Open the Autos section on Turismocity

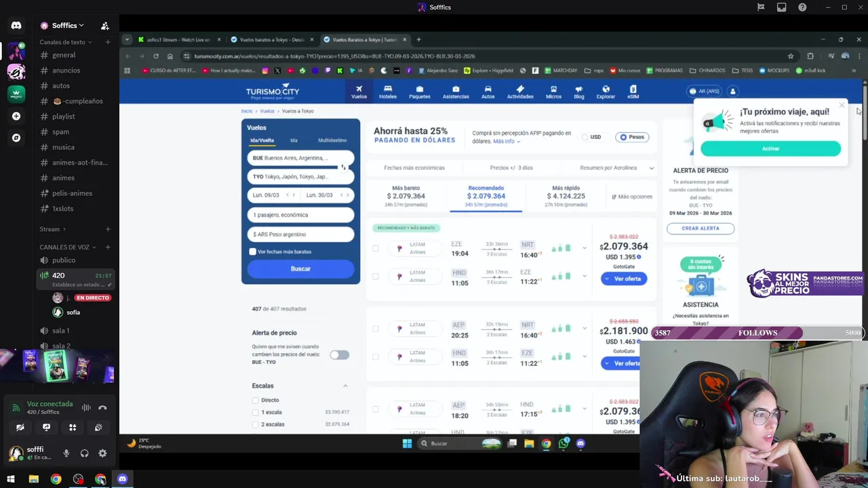coord(488,92)
